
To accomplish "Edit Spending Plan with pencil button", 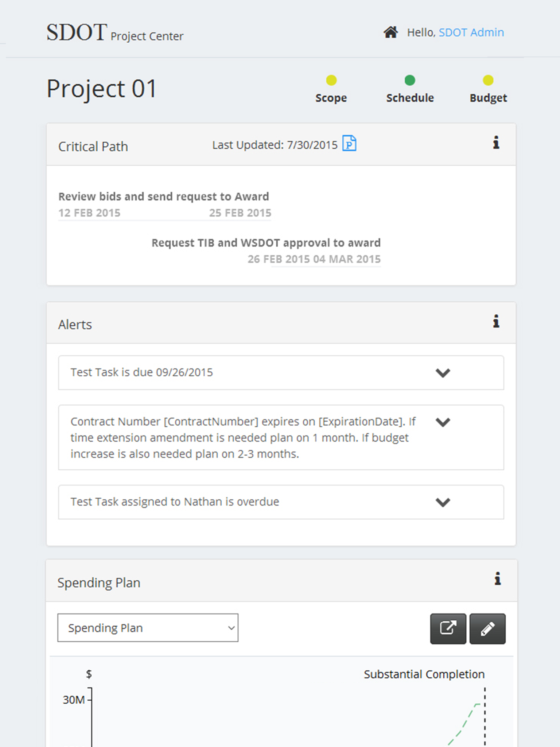I will (x=487, y=629).
